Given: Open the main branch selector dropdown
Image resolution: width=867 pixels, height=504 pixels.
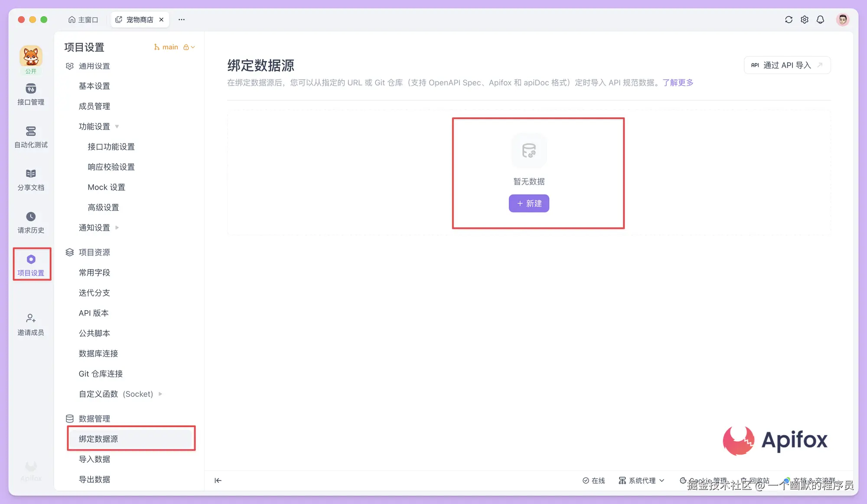Looking at the screenshot, I should tap(174, 47).
